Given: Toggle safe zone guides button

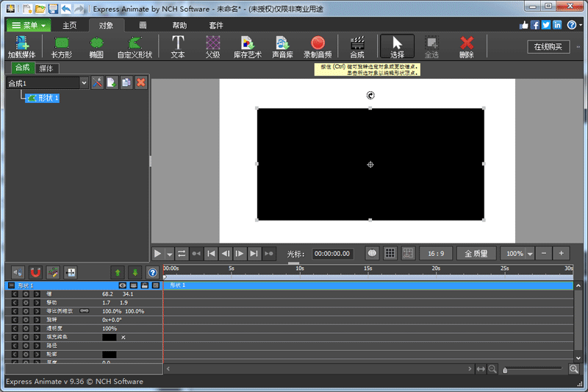Looking at the screenshot, I should tap(408, 253).
